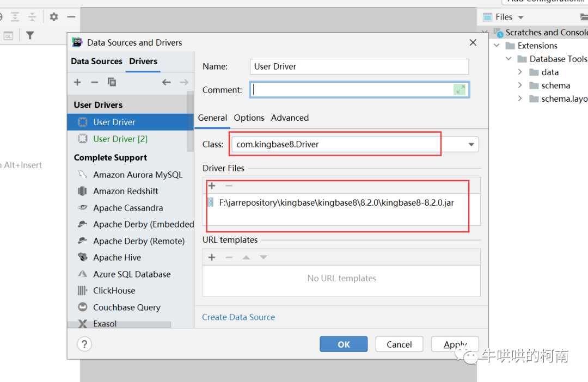Select Apache Derby (Remote) driver
588x382 pixels.
pyautogui.click(x=130, y=241)
